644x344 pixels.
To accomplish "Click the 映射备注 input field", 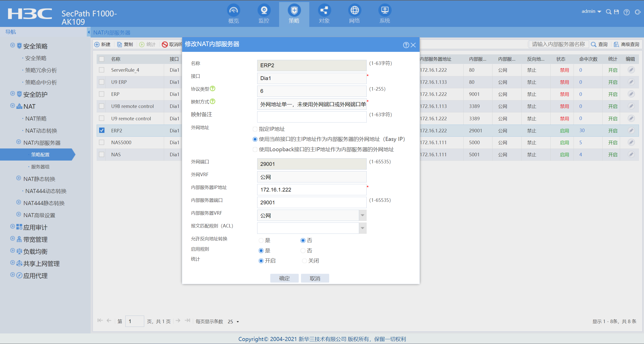I will (312, 117).
